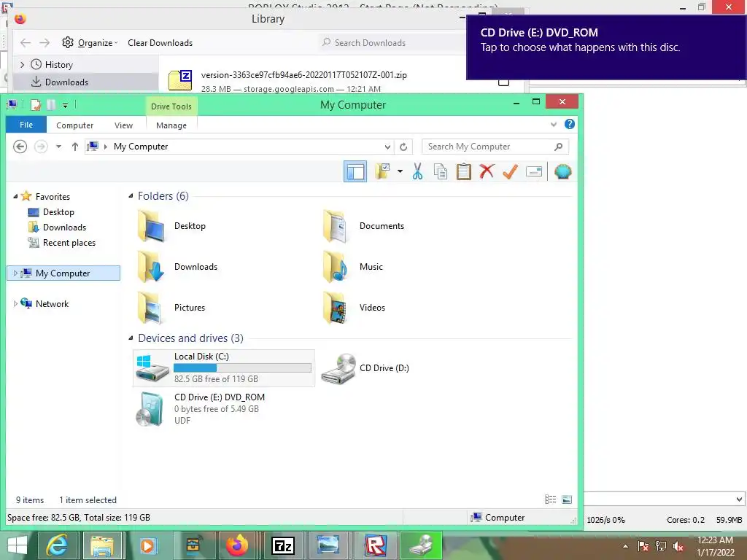747x560 pixels.
Task: Click the Copy toolbar icon
Action: tap(441, 171)
